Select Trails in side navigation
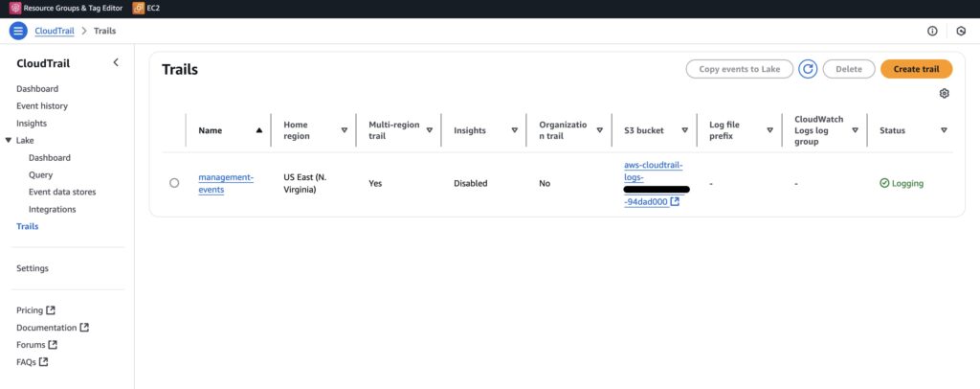 click(x=28, y=226)
